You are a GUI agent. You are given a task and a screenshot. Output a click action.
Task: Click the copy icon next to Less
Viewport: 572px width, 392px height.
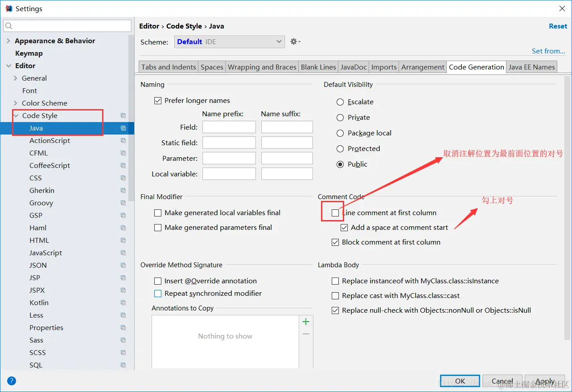click(123, 315)
